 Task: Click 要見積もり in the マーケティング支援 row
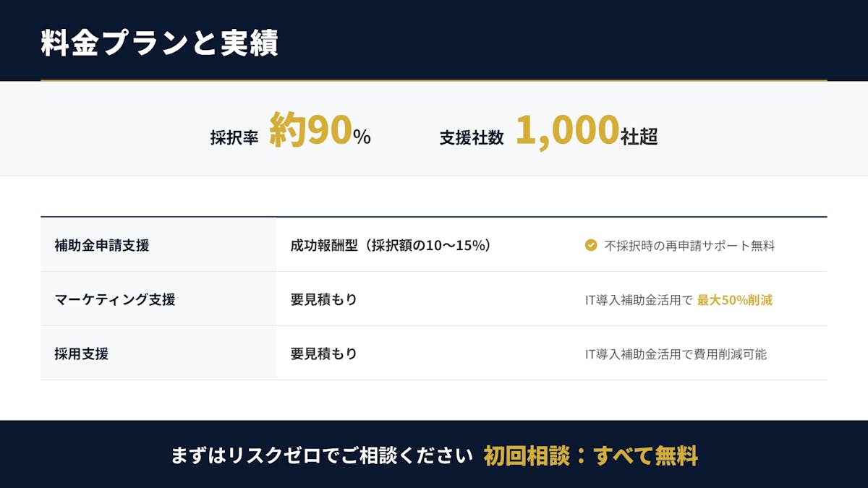[x=324, y=299]
